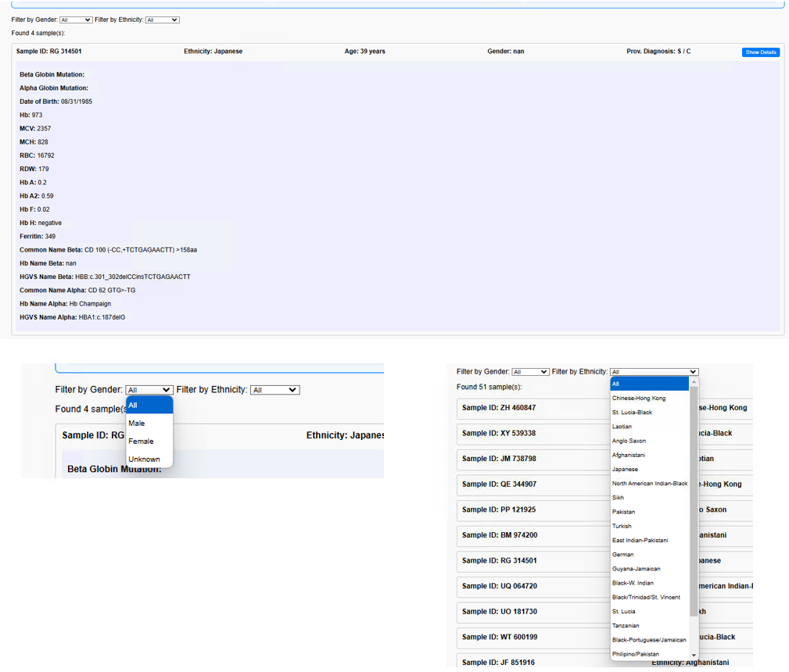Click HGVS Name Beta HBB:c.301 value

(133, 277)
